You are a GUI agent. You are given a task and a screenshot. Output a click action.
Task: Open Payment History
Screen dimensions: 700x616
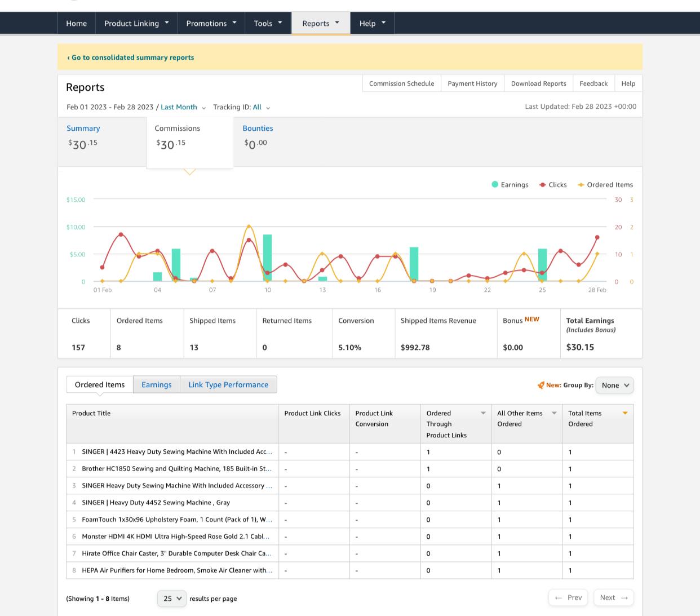pyautogui.click(x=473, y=83)
